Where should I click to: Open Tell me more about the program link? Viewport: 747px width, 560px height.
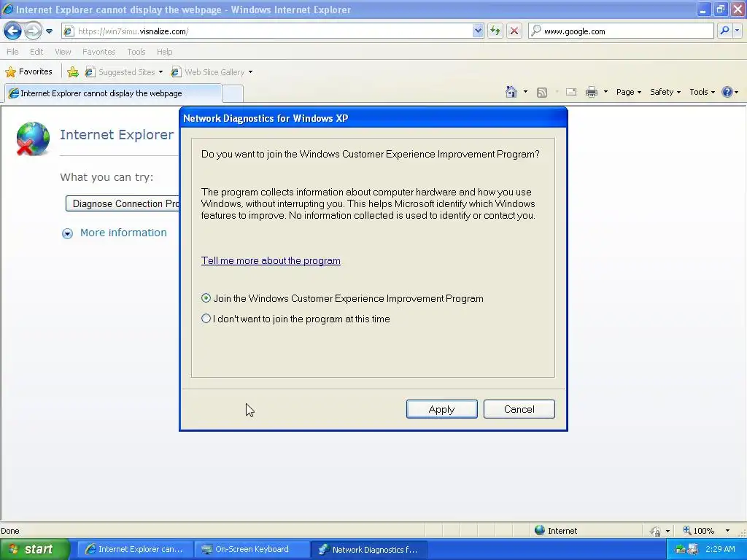(271, 260)
